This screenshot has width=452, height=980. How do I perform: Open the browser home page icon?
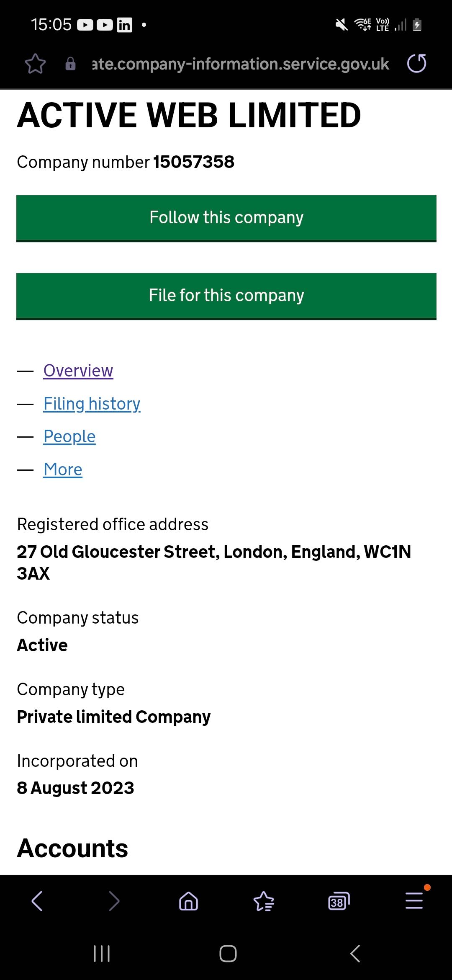click(x=188, y=900)
